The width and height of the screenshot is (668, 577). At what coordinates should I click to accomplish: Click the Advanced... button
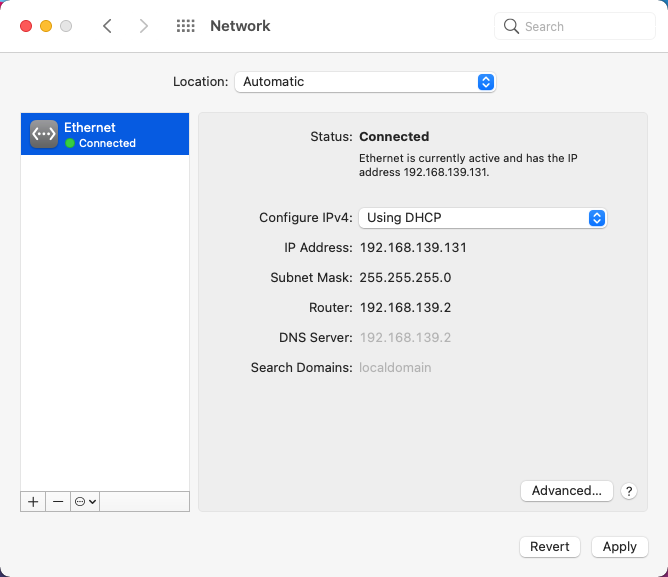566,491
